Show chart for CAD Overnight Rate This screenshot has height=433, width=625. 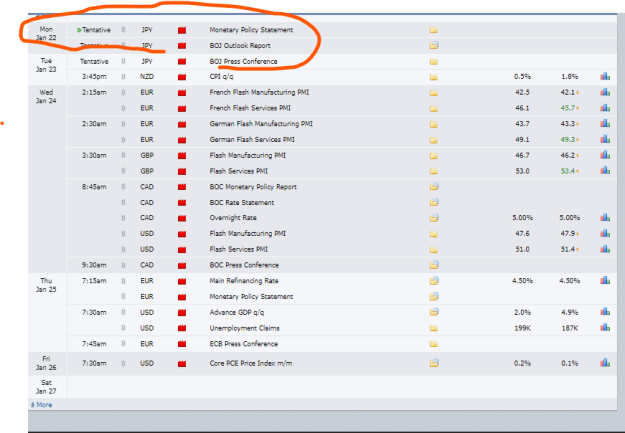tap(605, 217)
